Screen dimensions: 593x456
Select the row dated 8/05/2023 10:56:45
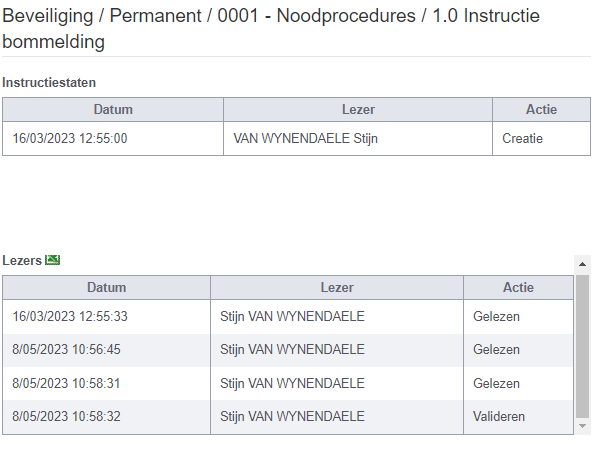[x=288, y=350]
